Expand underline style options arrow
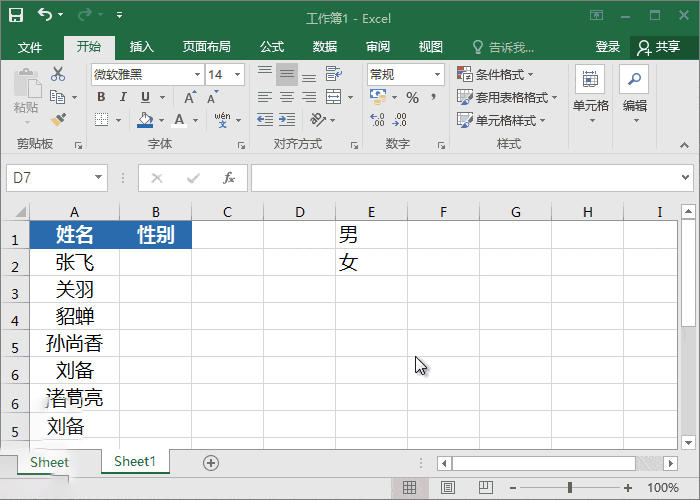Screen dimensions: 700x500 click(x=162, y=97)
